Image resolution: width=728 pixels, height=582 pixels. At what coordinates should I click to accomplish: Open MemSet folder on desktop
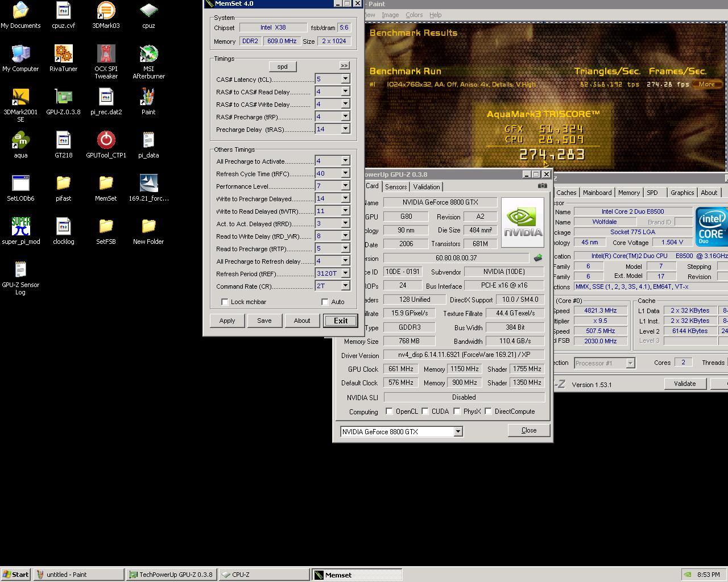pos(106,188)
